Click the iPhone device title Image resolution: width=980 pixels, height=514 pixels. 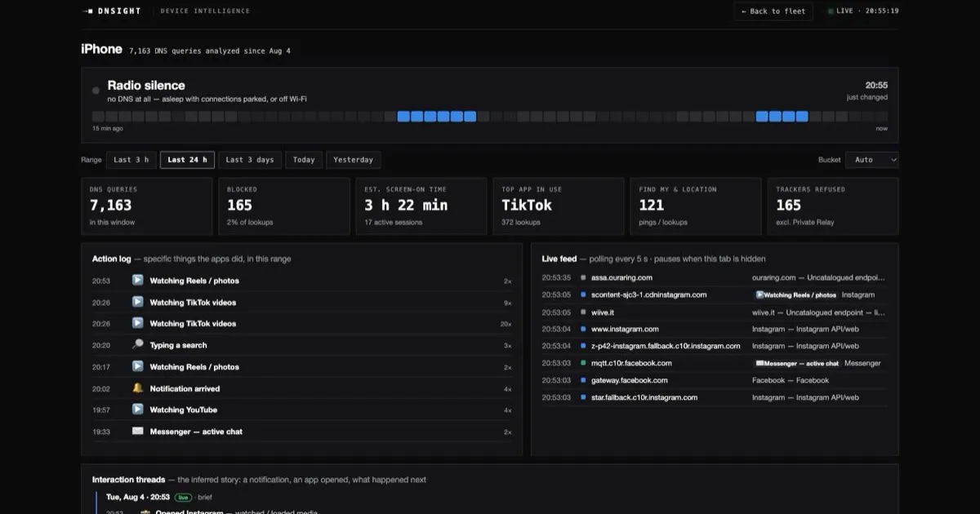point(102,49)
